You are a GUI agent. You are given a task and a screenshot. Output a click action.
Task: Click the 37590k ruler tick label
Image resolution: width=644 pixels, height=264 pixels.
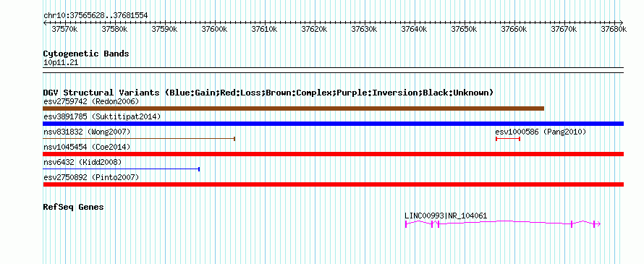click(x=164, y=29)
